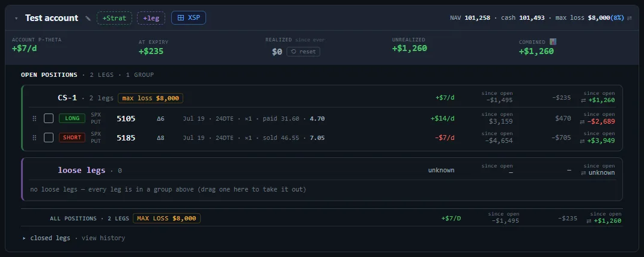The image size is (644, 257).
Task: Click the +$235 at expiry value
Action: [151, 51]
